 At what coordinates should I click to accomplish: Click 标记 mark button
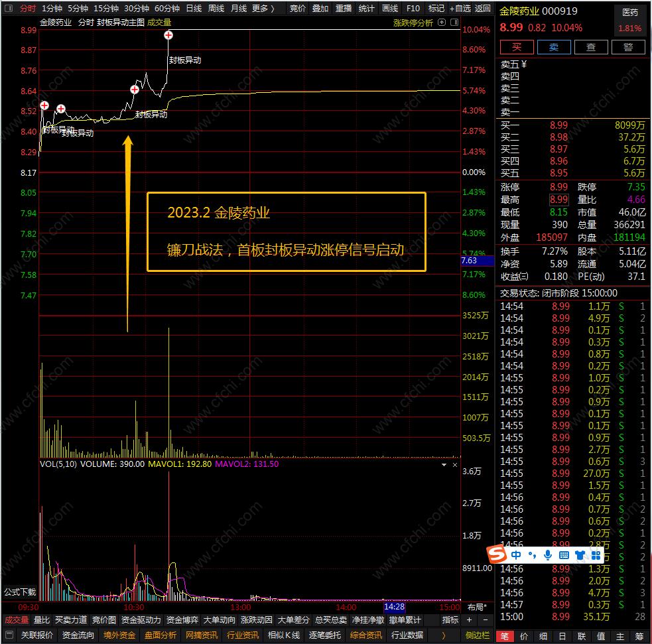(436, 9)
